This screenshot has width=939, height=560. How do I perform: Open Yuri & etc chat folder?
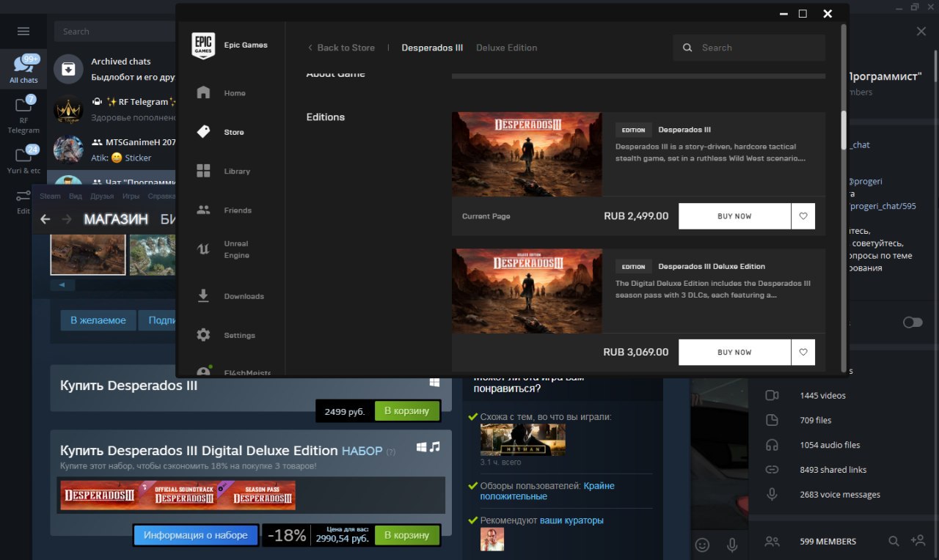point(23,159)
